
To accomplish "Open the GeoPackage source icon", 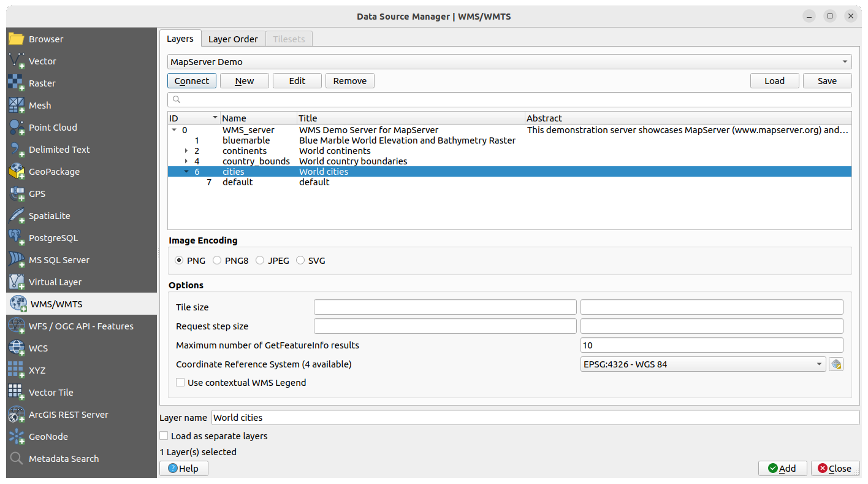I will 17,172.
